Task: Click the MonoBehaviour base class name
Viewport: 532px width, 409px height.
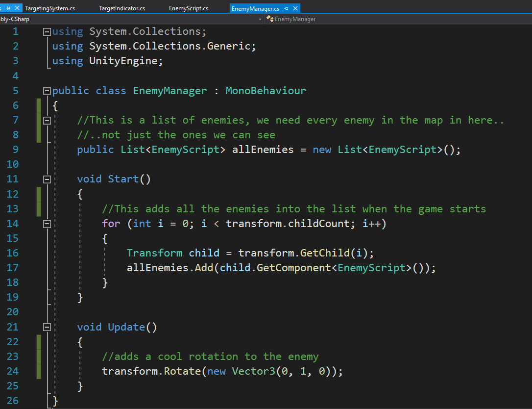Action: [266, 91]
